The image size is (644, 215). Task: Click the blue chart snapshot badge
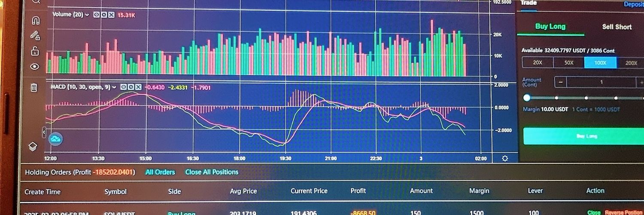coord(55,139)
